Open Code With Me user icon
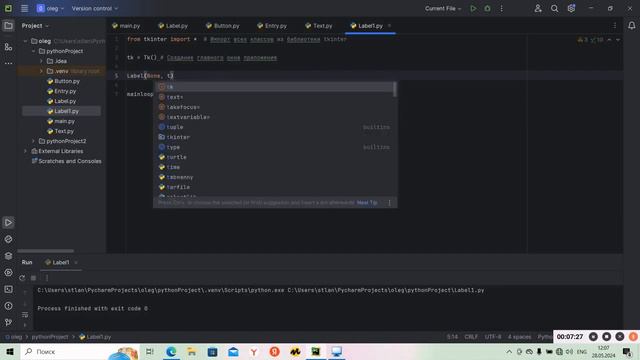This screenshot has width=640, height=360. pos(538,8)
